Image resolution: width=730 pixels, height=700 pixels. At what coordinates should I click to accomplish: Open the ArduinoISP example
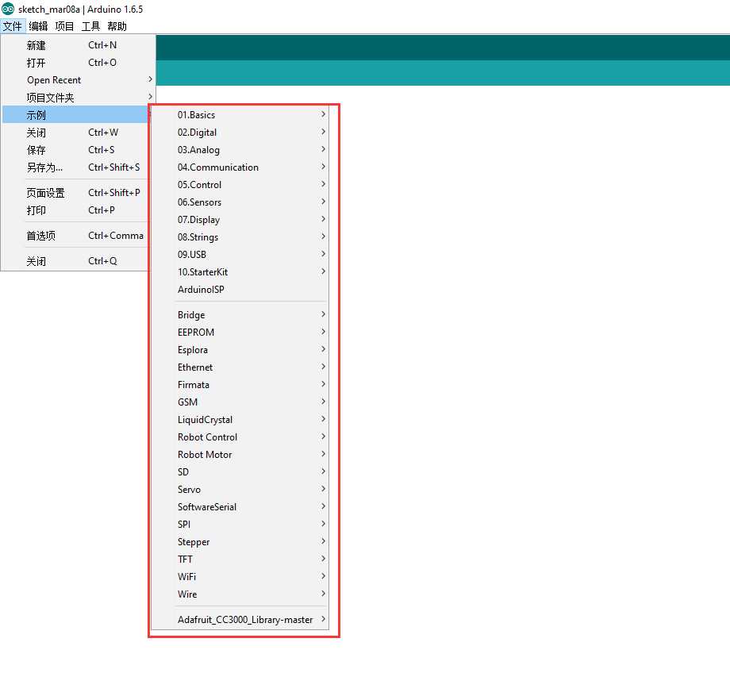click(240, 290)
